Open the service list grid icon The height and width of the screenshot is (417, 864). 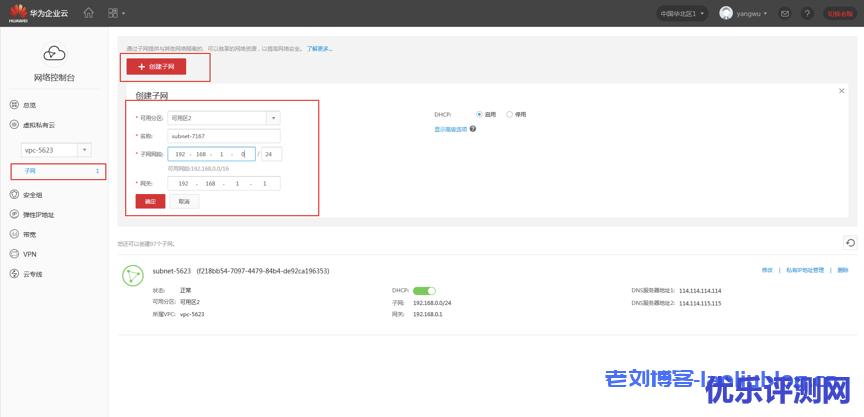113,13
